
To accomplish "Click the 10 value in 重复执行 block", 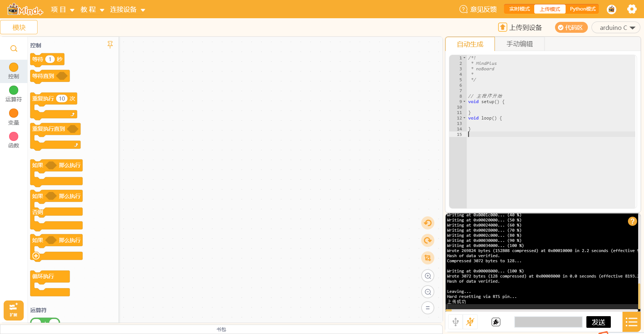I will click(62, 98).
